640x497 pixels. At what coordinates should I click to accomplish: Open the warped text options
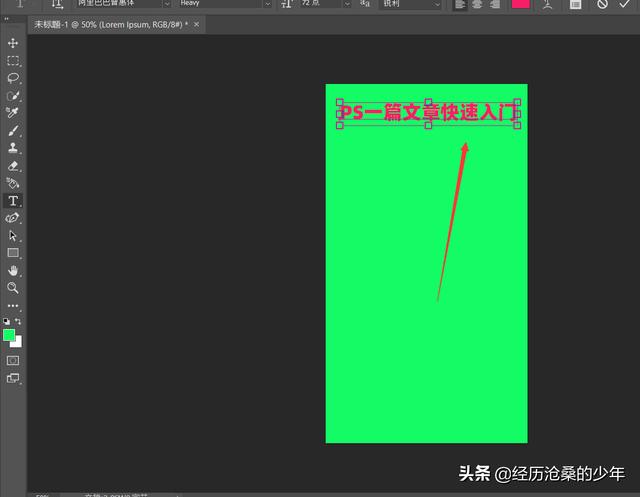pos(547,4)
